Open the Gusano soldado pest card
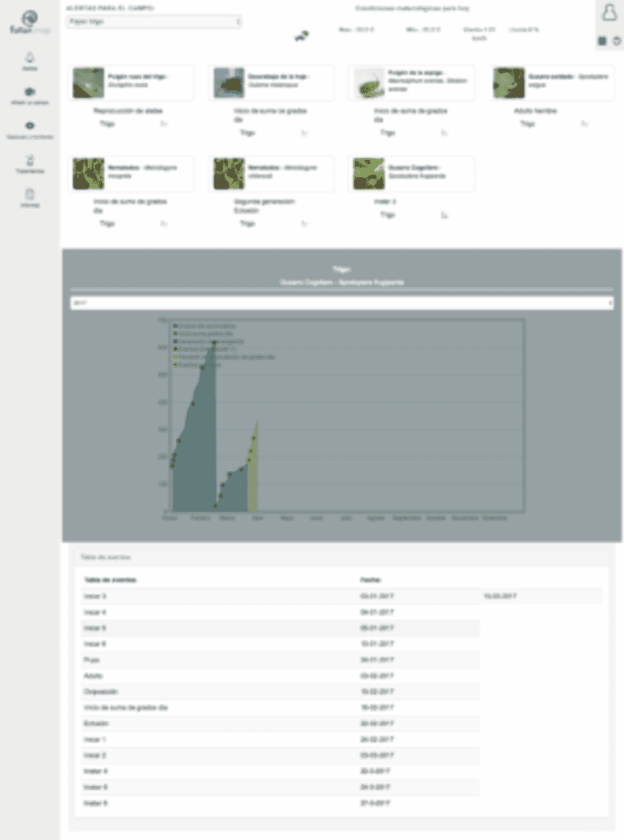The width and height of the screenshot is (624, 840). pos(552,83)
